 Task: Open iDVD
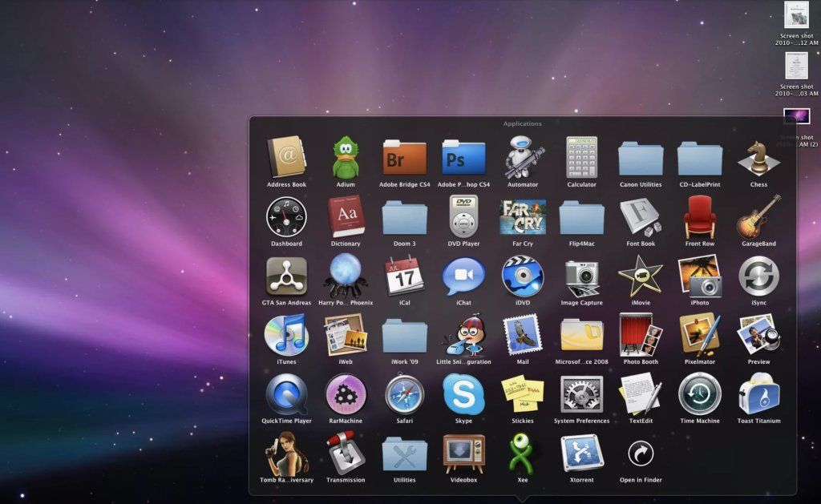coord(523,276)
